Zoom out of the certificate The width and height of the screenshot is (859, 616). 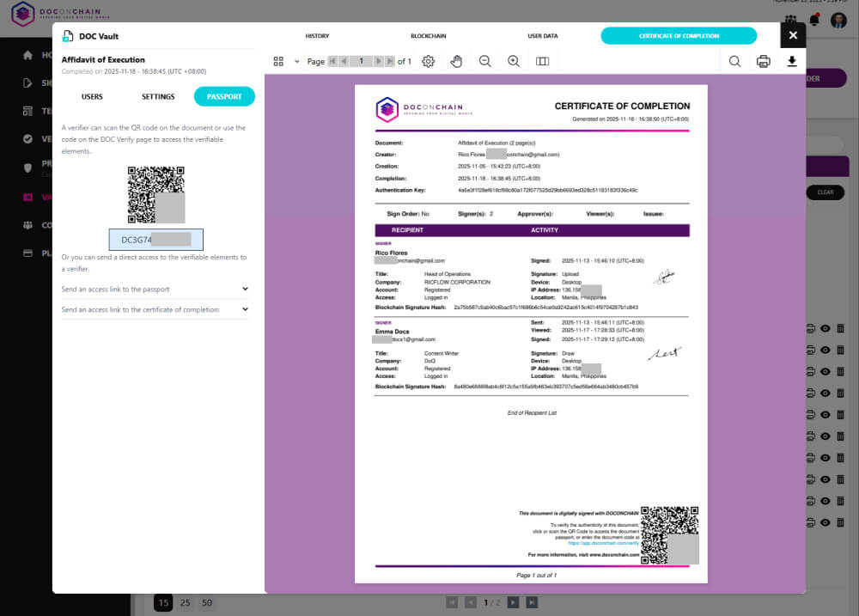(x=484, y=61)
